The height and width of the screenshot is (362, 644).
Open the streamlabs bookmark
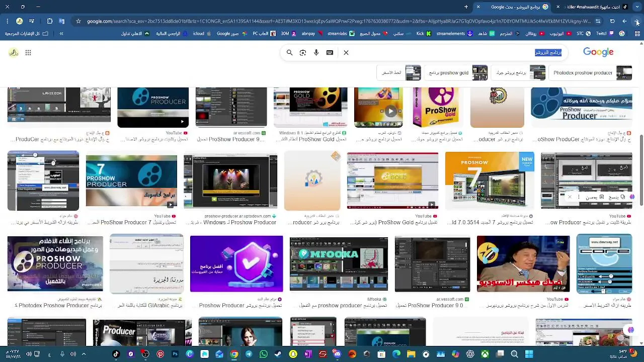(341, 34)
